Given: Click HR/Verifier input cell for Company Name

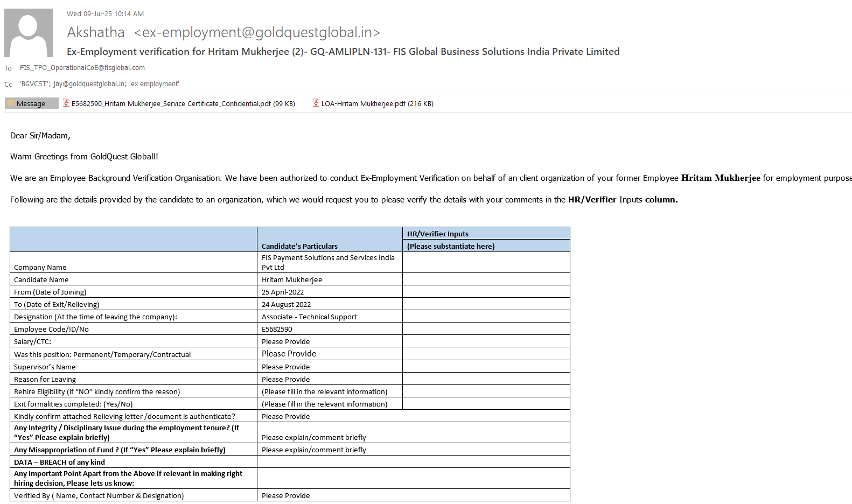Looking at the screenshot, I should [486, 262].
